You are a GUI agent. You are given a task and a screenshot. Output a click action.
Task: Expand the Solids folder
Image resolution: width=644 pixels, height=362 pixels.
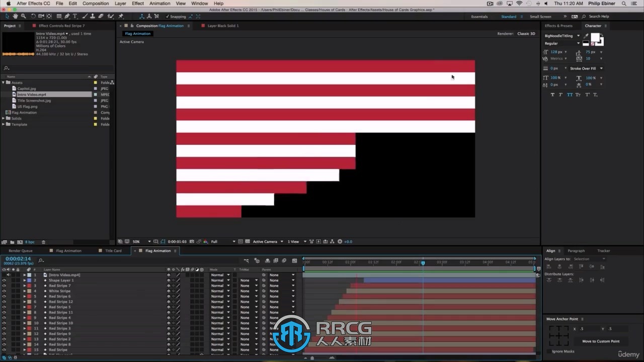(4, 119)
